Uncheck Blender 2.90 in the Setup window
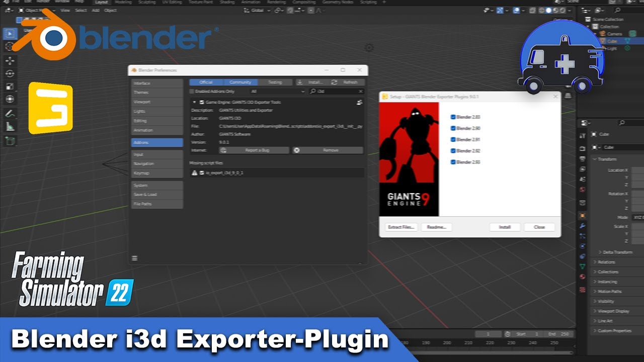 [x=453, y=128]
